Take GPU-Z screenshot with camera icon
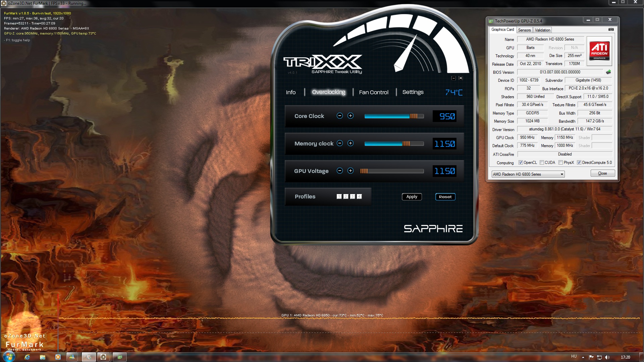 coord(611,29)
